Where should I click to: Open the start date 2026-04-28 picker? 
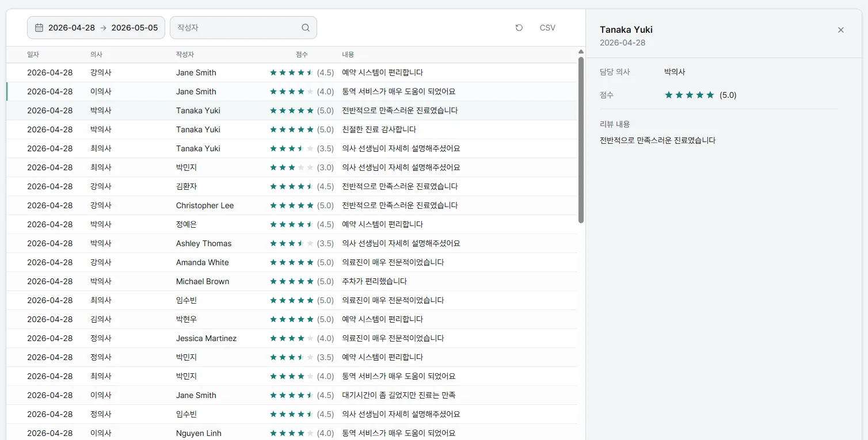click(x=71, y=28)
